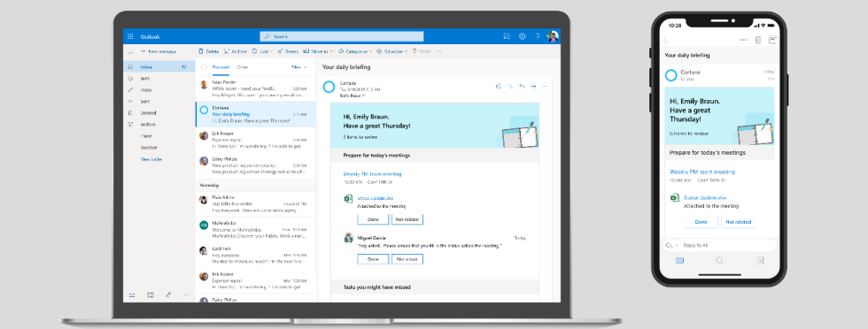Click Not related button on laptop
This screenshot has height=329, width=868.
click(407, 219)
